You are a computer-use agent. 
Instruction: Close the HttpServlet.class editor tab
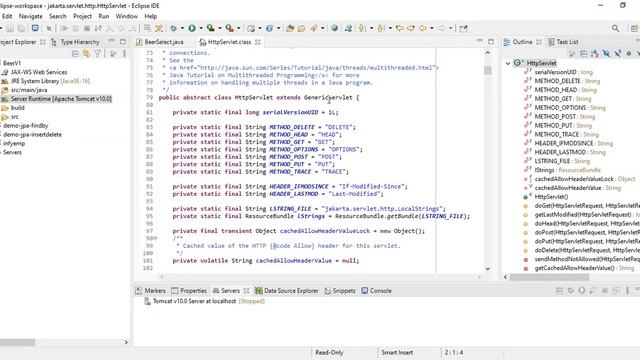(x=258, y=42)
